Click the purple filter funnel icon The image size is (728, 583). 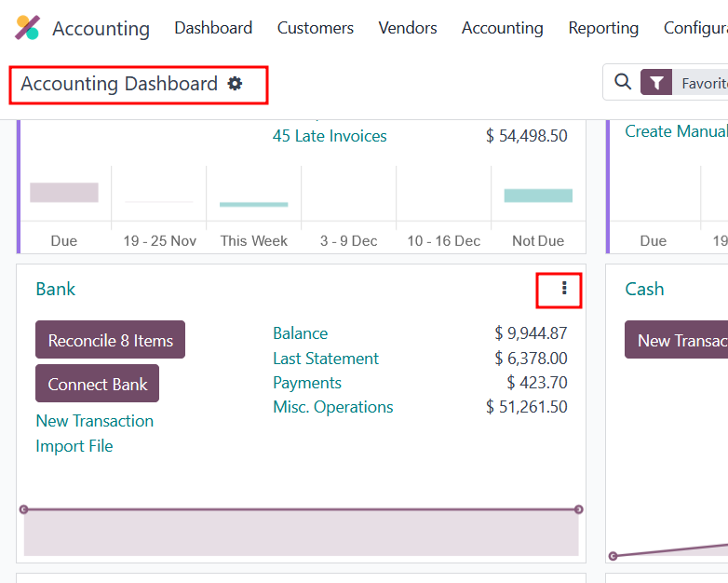point(656,82)
